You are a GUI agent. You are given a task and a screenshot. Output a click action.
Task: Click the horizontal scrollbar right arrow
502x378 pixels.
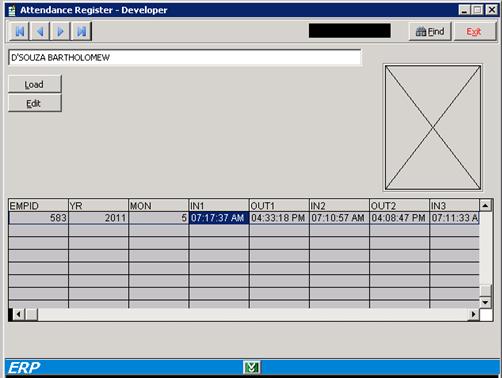point(473,314)
